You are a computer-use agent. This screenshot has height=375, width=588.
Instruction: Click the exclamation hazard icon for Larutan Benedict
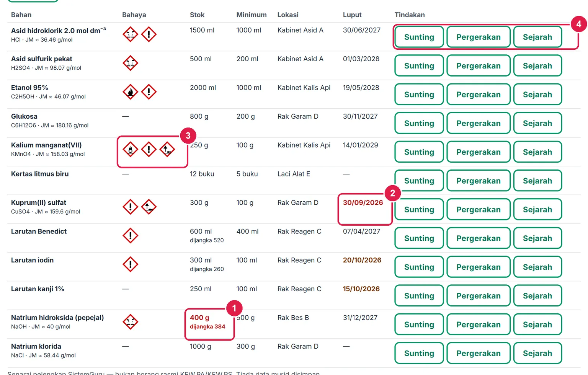click(x=130, y=235)
